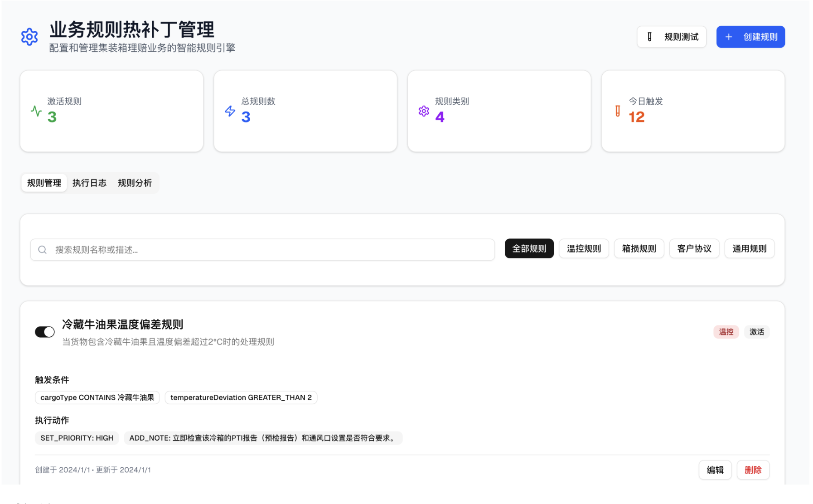Image resolution: width=813 pixels, height=504 pixels.
Task: Click the plus icon in 创建规则
Action: (x=728, y=37)
